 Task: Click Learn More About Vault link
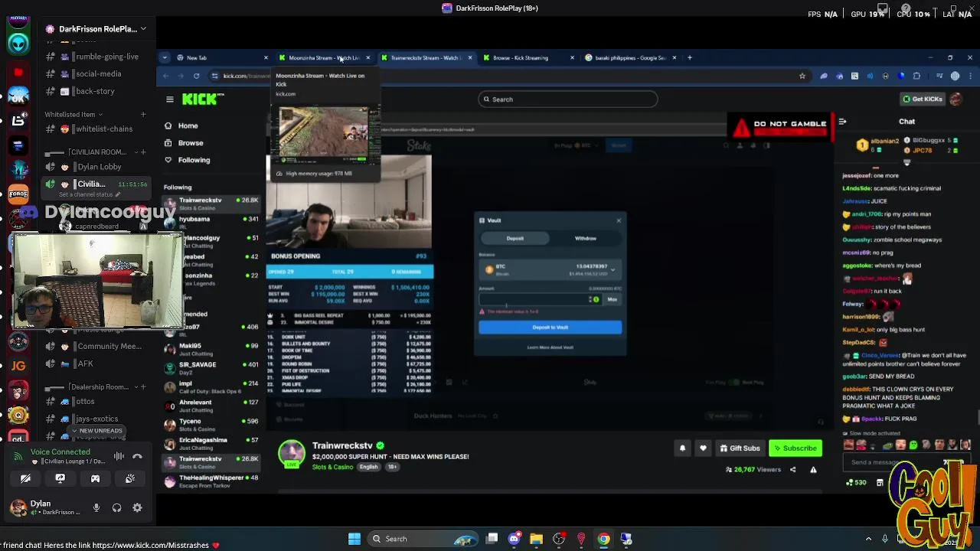[550, 347]
